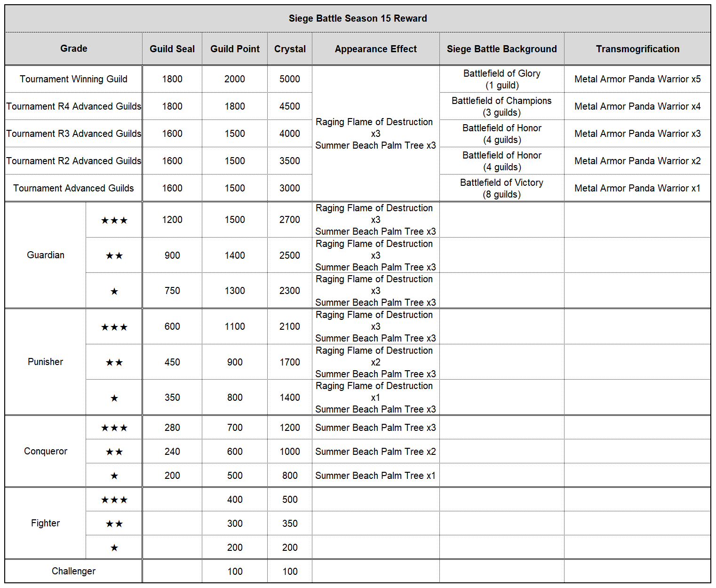Image resolution: width=716 pixels, height=588 pixels.
Task: Click the Siege Battle Season 15 Reward title
Action: (x=358, y=18)
